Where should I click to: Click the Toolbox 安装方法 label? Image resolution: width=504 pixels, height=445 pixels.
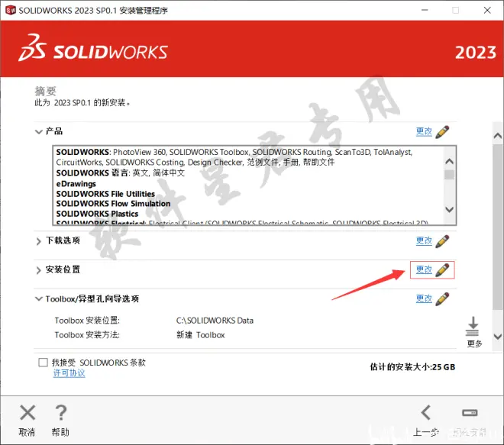(x=87, y=335)
